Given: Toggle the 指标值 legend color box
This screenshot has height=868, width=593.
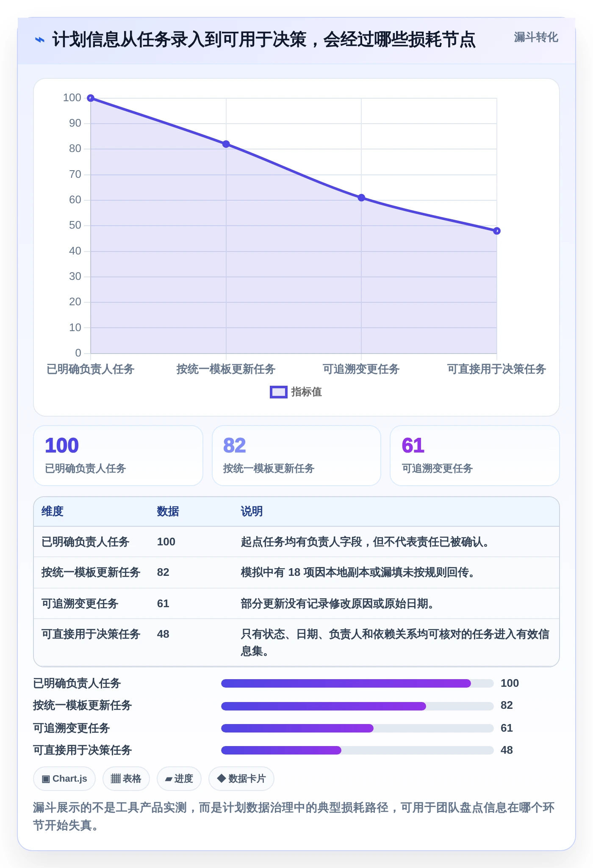Looking at the screenshot, I should pos(279,392).
